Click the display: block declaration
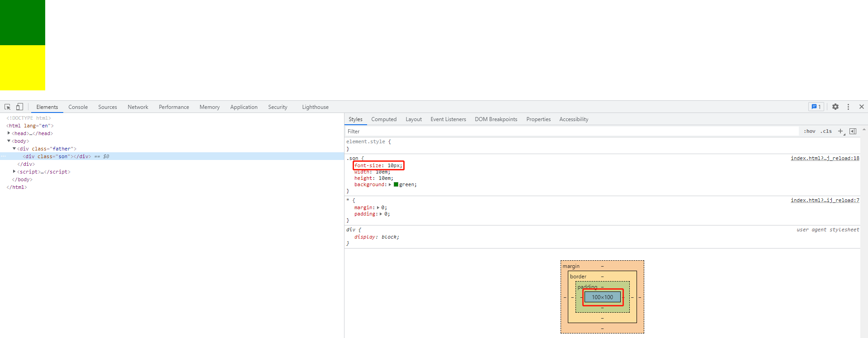 [377, 237]
